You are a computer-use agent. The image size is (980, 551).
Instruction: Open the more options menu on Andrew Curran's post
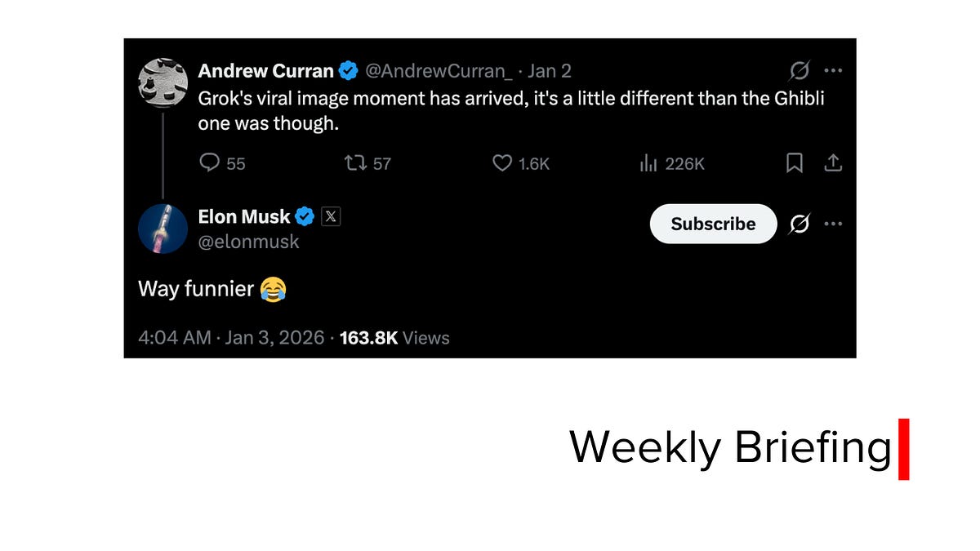point(833,71)
